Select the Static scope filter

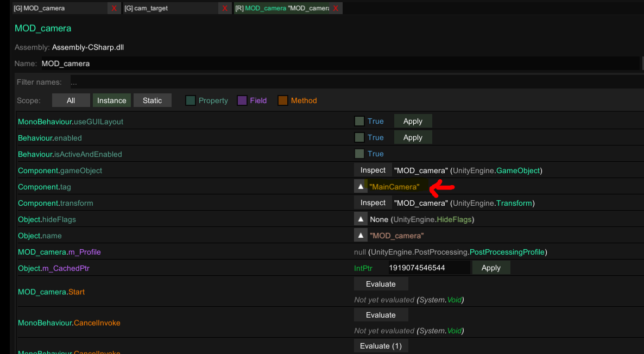153,100
